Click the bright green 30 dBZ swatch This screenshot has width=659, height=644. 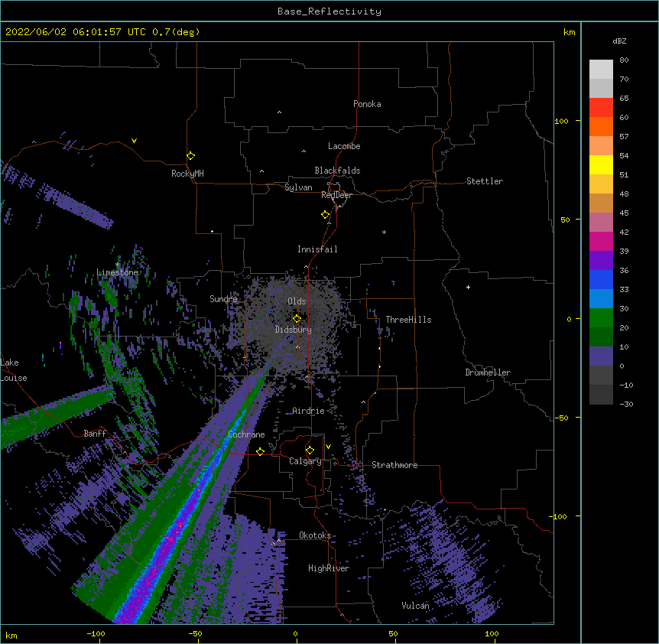[601, 318]
